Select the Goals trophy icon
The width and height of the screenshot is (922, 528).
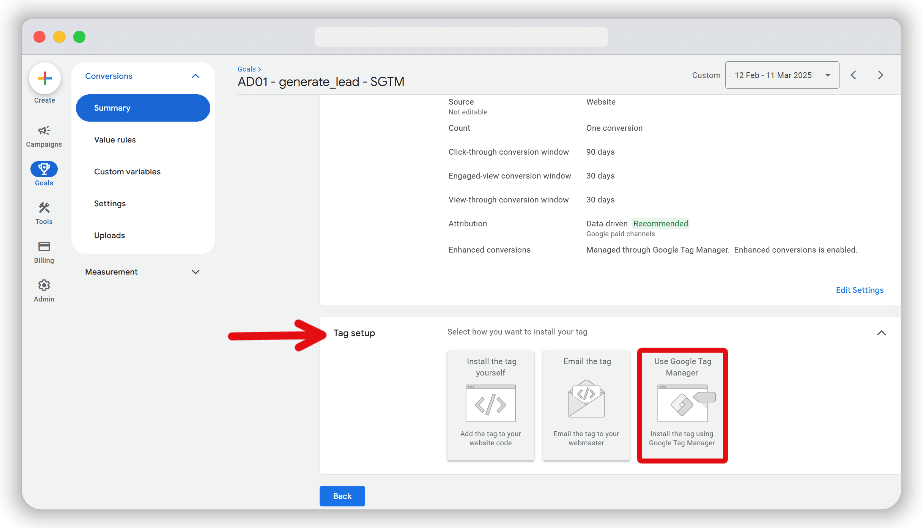click(44, 169)
